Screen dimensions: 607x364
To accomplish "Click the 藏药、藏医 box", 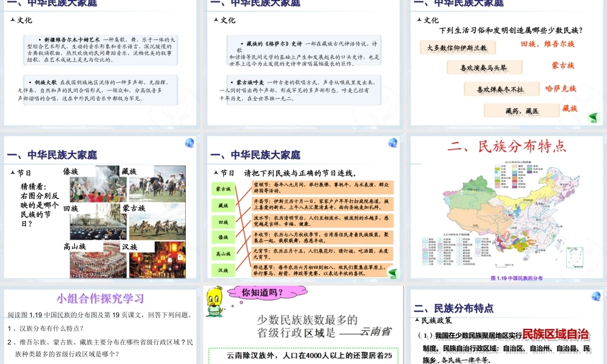I will tap(521, 110).
